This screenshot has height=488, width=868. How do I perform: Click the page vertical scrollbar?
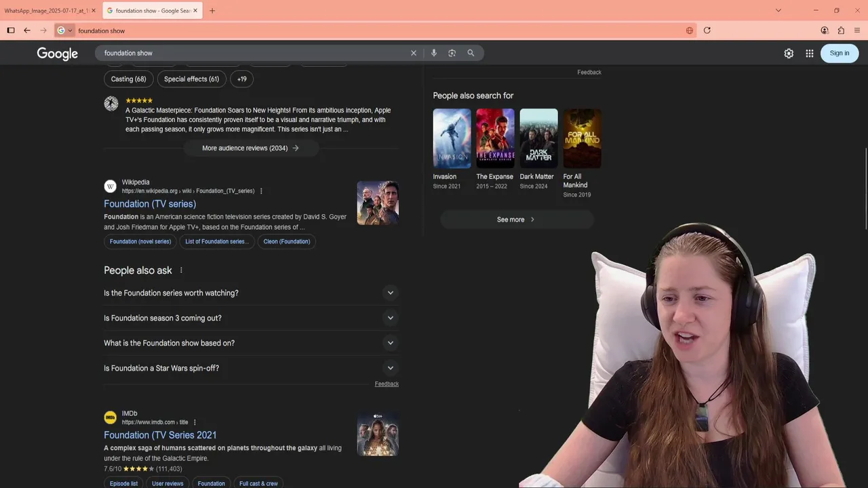pos(865,188)
